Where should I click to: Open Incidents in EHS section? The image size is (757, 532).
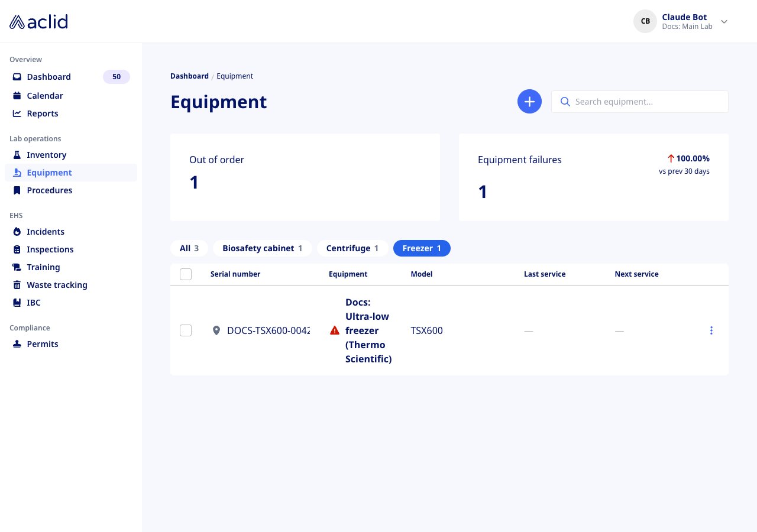71,232
